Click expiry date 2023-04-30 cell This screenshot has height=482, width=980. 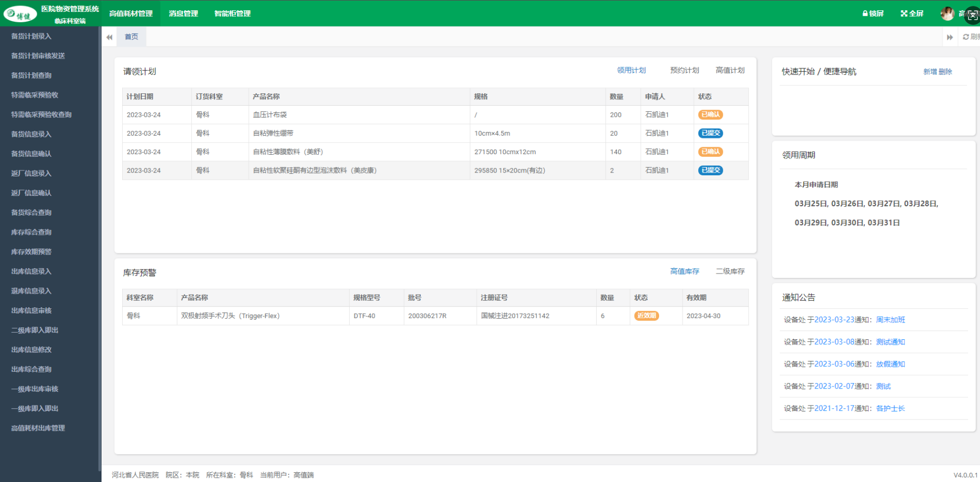tap(715, 316)
